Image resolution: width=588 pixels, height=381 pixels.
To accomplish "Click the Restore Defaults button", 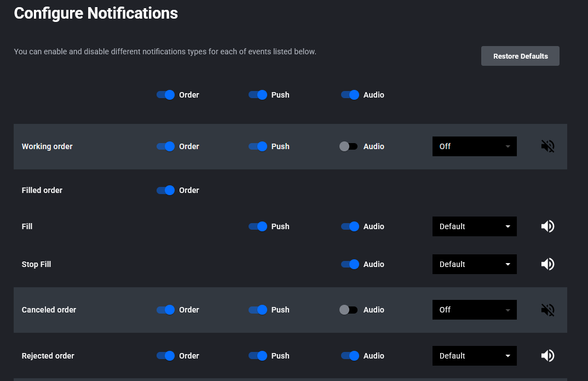I will coord(520,56).
